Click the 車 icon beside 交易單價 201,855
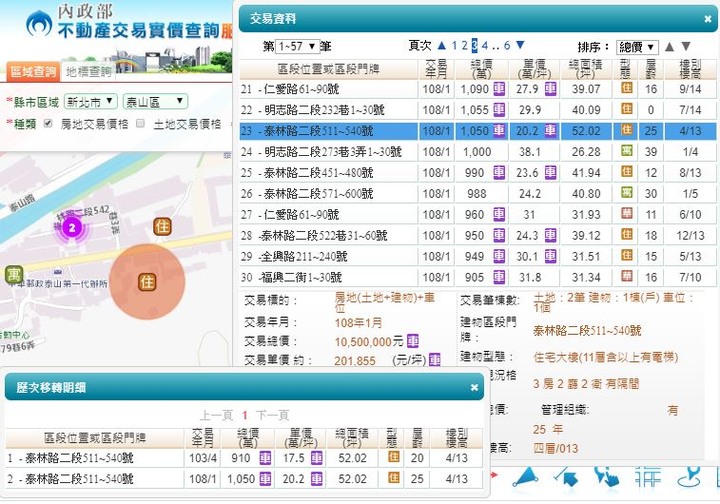Screen dimensions: 720x504 (x=434, y=361)
